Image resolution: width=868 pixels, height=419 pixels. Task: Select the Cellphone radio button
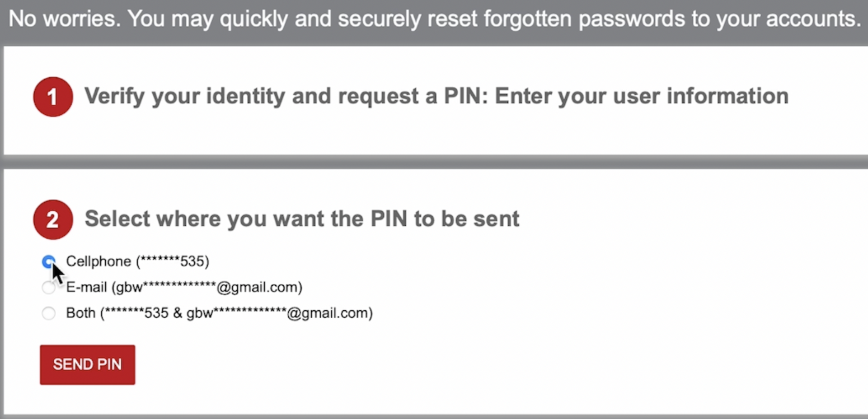coord(49,262)
